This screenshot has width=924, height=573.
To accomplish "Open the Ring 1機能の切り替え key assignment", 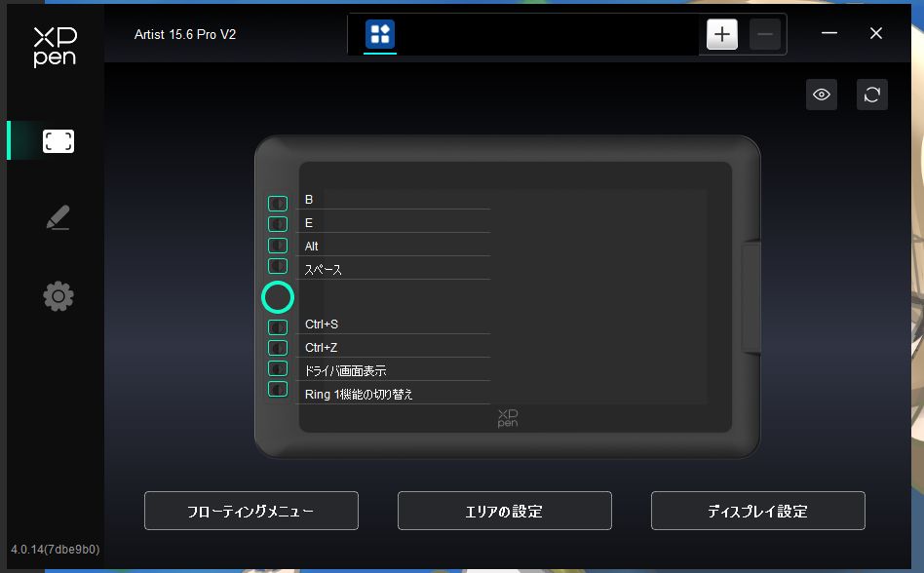I will pos(395,395).
